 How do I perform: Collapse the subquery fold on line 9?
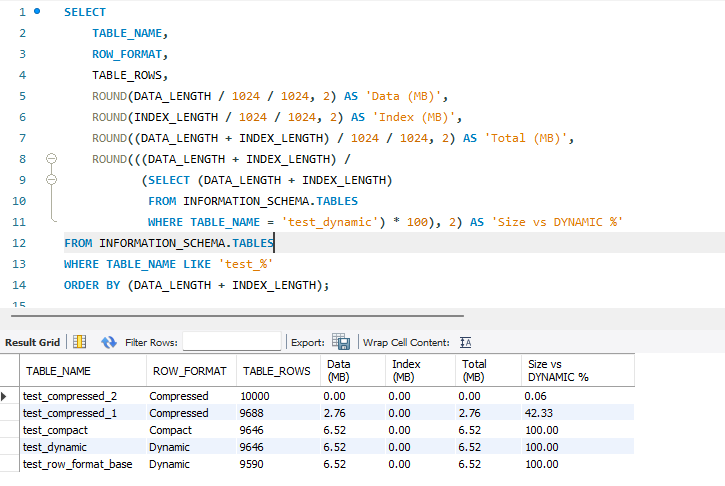pyautogui.click(x=51, y=180)
